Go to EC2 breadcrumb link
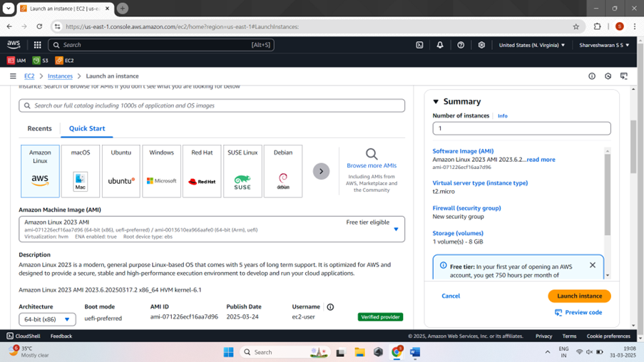The width and height of the screenshot is (644, 362). (29, 76)
